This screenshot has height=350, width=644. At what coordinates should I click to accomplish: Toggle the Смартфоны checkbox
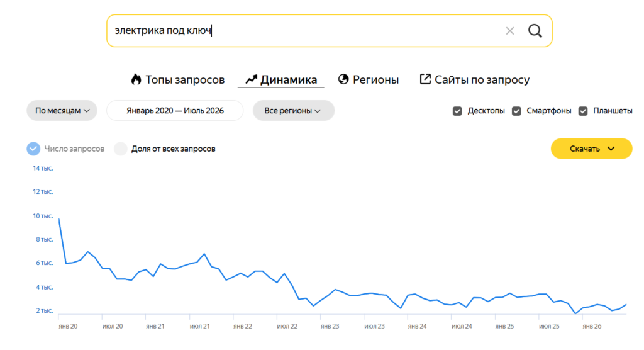coord(516,111)
